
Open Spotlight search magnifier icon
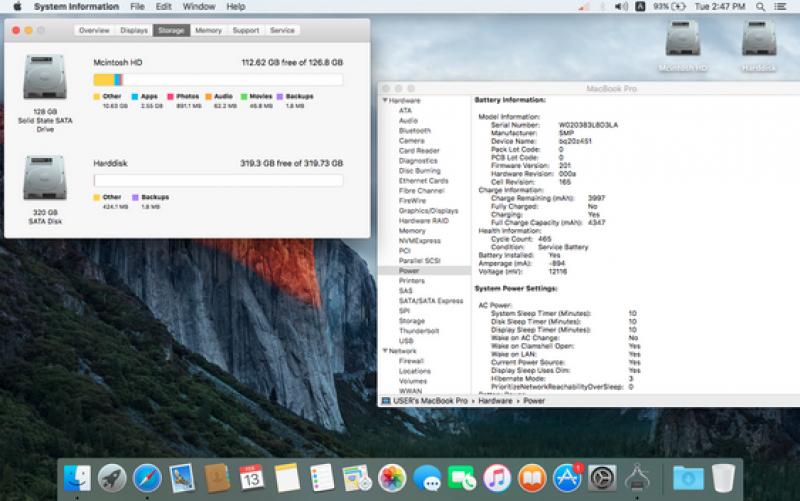click(760, 7)
